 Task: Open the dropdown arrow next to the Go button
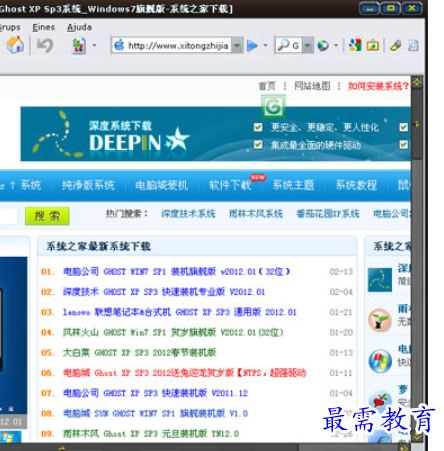pos(265,45)
